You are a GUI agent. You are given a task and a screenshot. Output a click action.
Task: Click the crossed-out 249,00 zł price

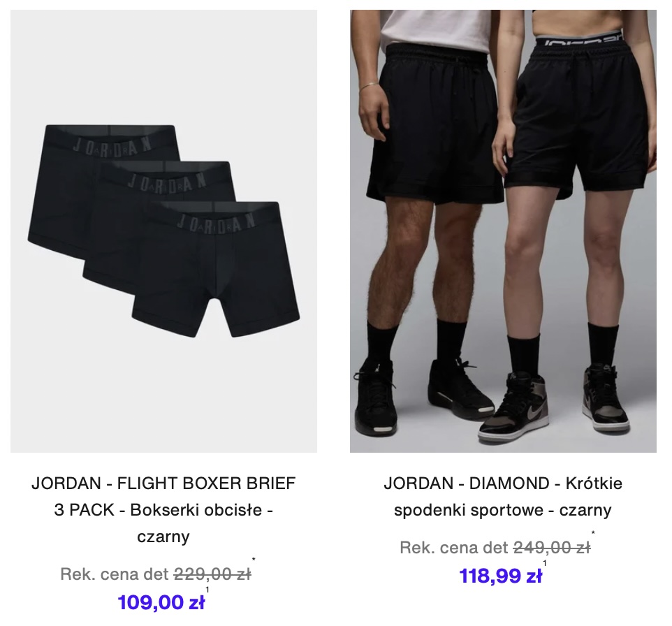tap(552, 548)
